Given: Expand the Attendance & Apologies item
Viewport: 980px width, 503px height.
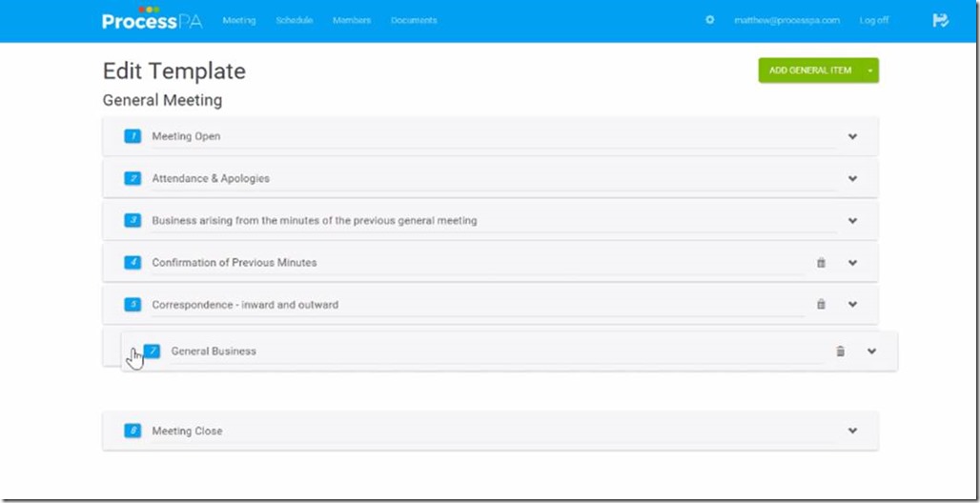Looking at the screenshot, I should (x=852, y=178).
